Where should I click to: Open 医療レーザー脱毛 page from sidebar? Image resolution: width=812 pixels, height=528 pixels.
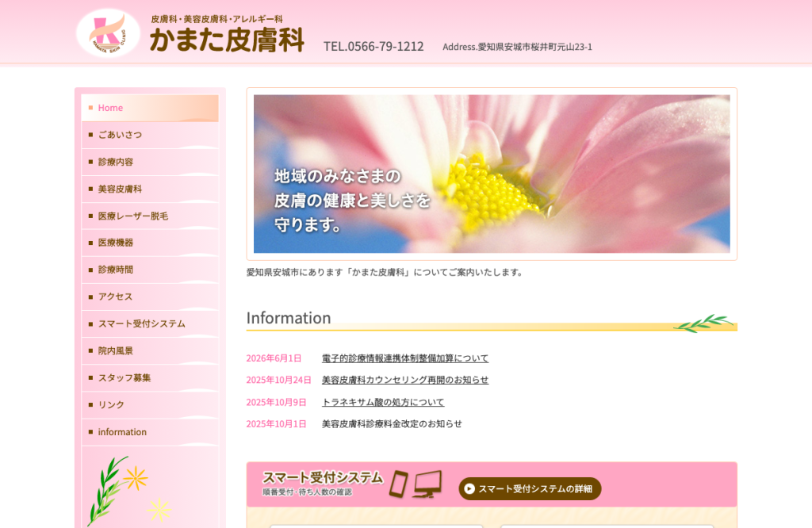(x=150, y=216)
